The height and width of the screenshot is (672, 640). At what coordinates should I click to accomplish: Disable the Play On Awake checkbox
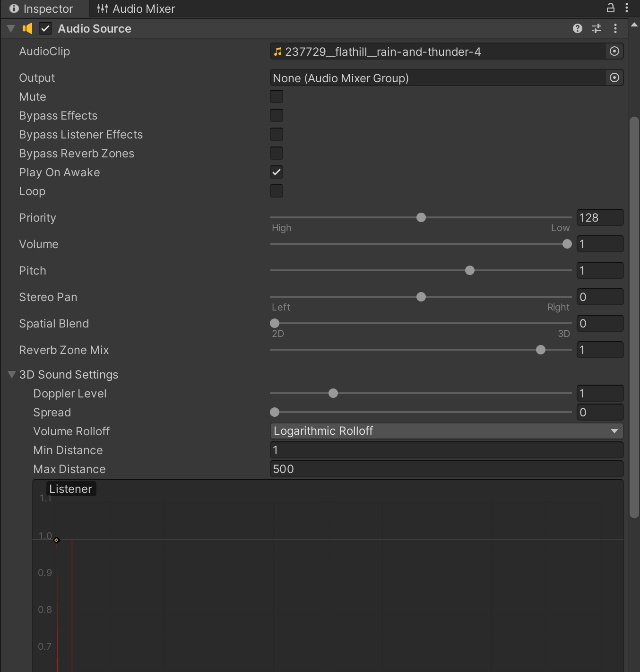tap(277, 172)
